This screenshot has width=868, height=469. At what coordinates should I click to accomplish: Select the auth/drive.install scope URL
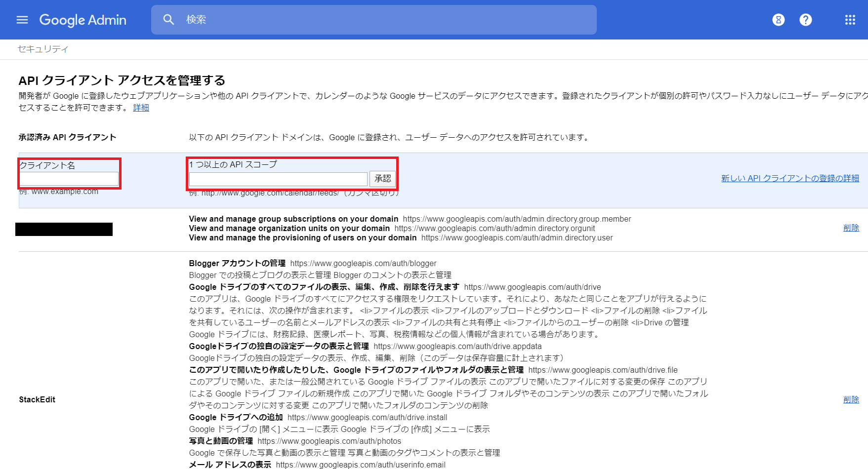[367, 417]
